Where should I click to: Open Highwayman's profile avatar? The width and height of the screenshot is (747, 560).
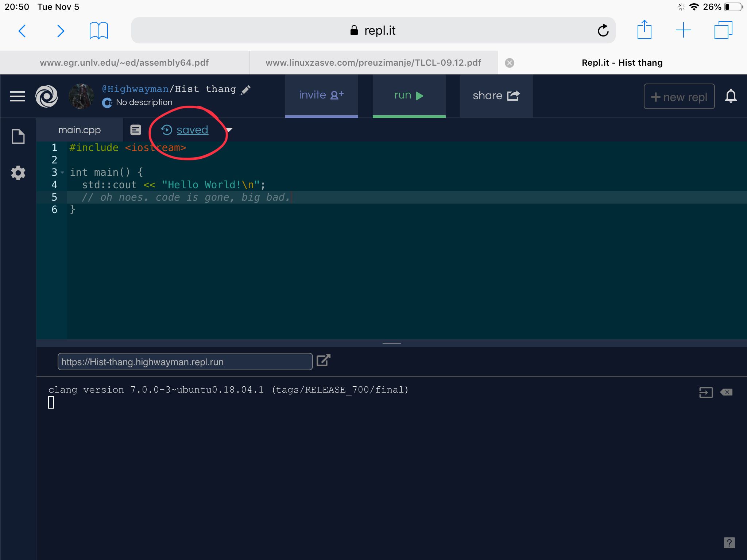pyautogui.click(x=81, y=96)
